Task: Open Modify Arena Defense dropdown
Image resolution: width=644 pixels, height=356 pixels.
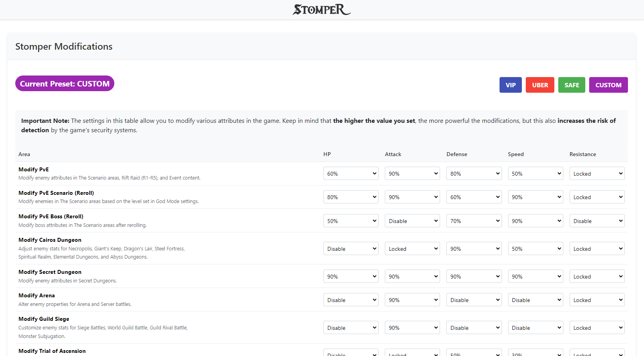Action: [x=474, y=300]
